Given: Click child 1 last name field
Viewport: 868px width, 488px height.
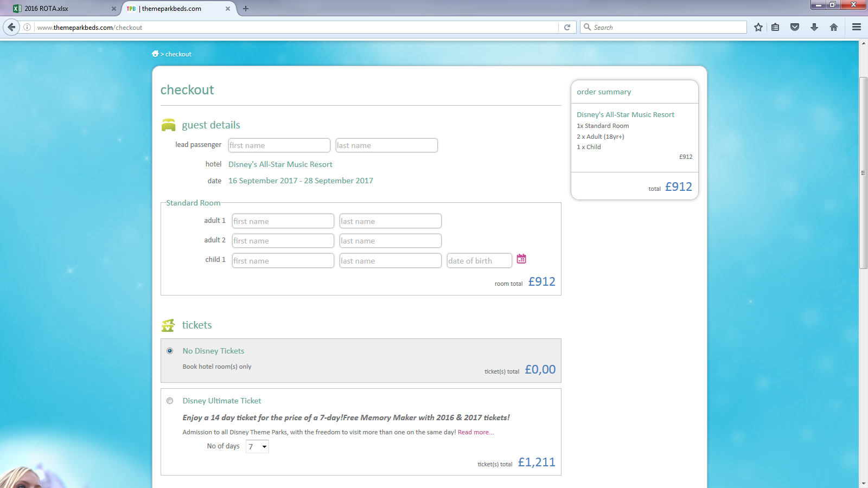Looking at the screenshot, I should [391, 261].
